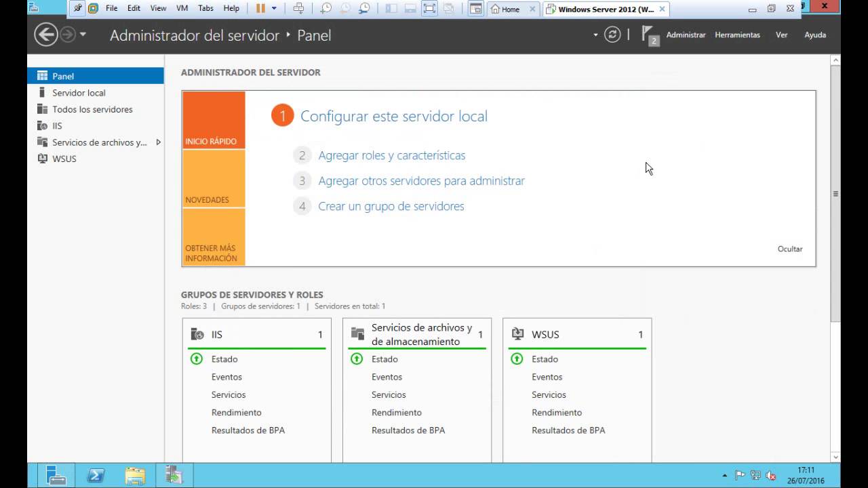Open the dropdown next to VMware pause button

point(274,9)
